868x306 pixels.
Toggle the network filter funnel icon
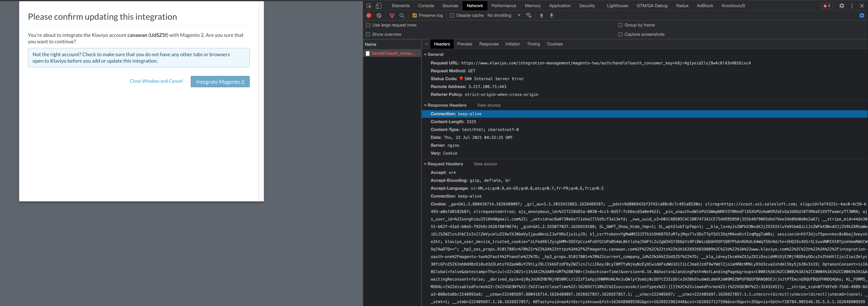pos(392,15)
